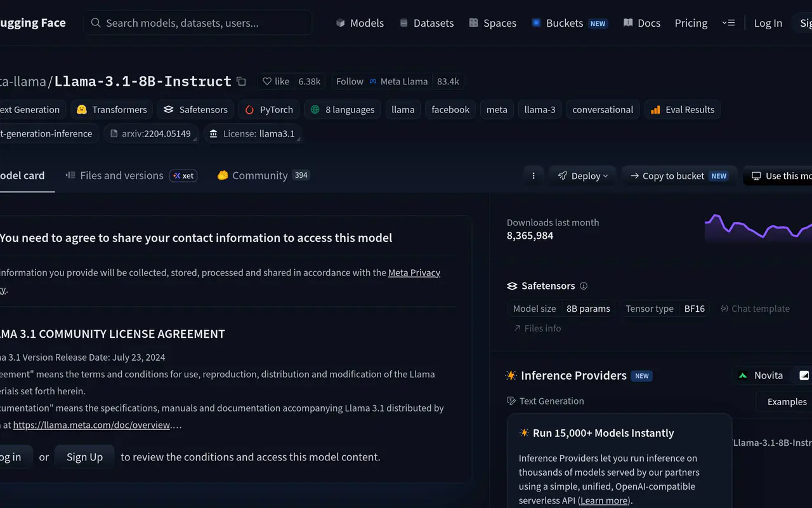Click the 8B params model size value

588,309
